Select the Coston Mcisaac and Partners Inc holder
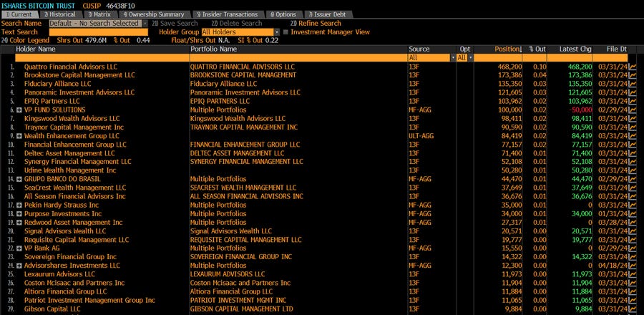Image resolution: width=644 pixels, height=315 pixels. (74, 283)
